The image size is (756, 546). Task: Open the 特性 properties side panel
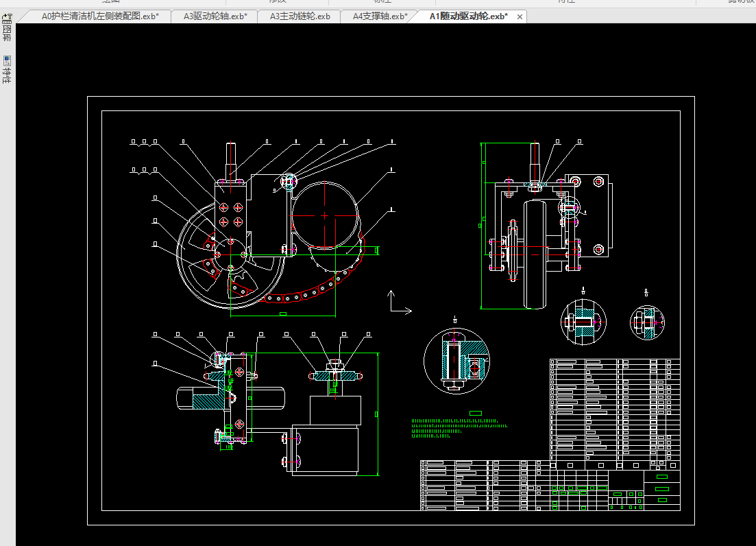click(x=7, y=70)
